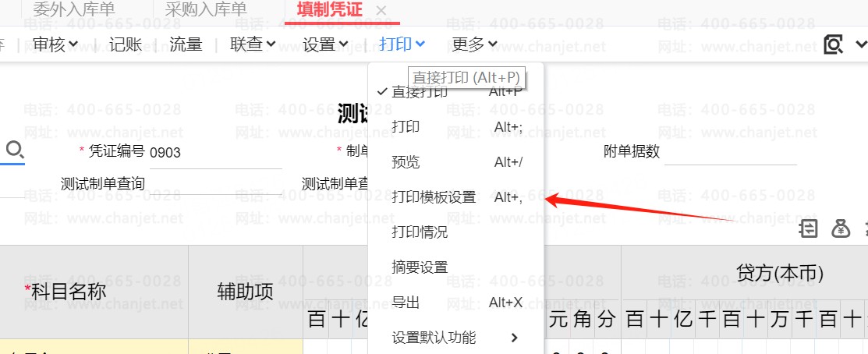Choose 预览 in the print menu

[x=406, y=162]
